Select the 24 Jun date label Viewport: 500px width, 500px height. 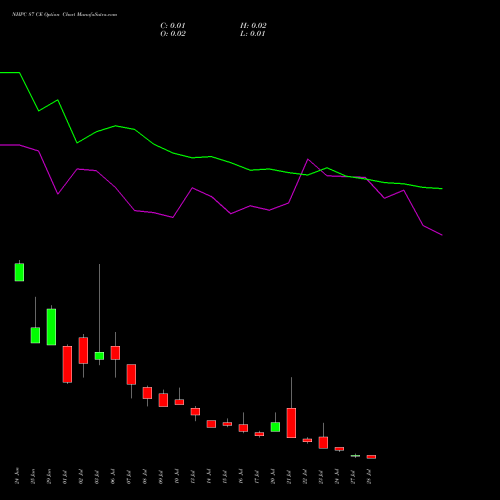17,476
